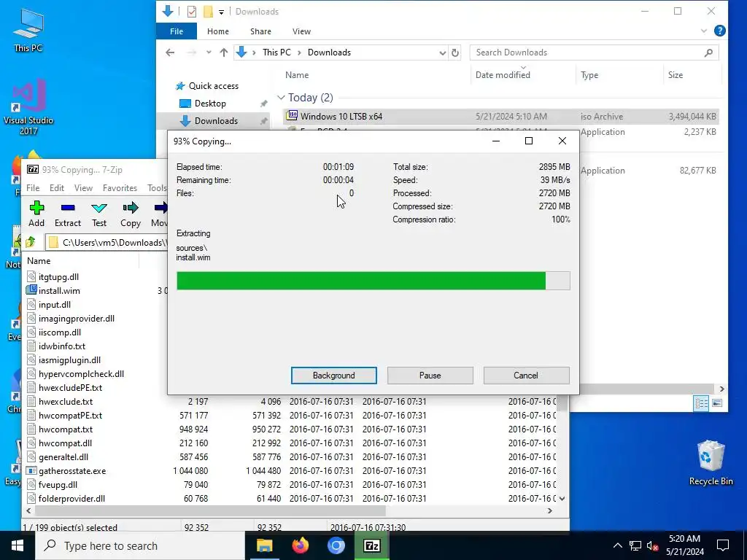Navigate up one level in Explorer
This screenshot has width=747, height=560.
point(223,52)
